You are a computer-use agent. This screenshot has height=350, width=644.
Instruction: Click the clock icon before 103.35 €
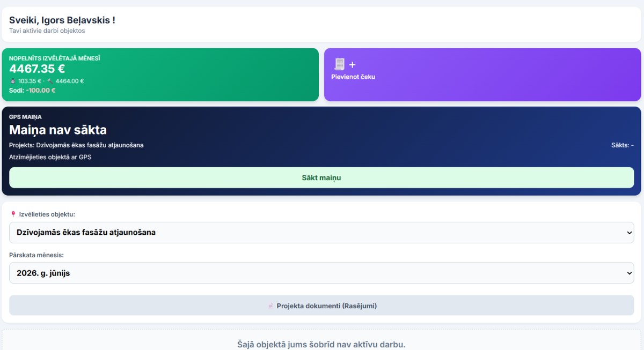13,81
